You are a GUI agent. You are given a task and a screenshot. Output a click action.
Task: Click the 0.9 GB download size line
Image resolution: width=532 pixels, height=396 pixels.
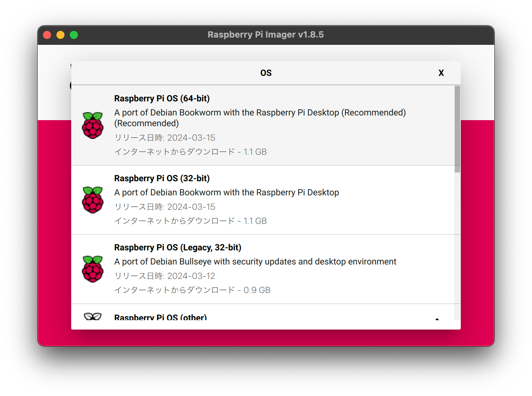192,290
